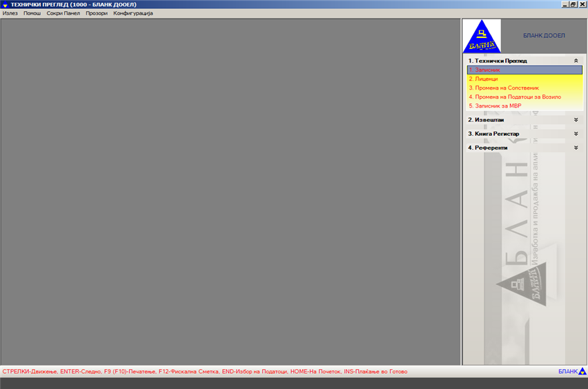The height and width of the screenshot is (389, 588).
Task: Open the Помош menu
Action: [32, 13]
